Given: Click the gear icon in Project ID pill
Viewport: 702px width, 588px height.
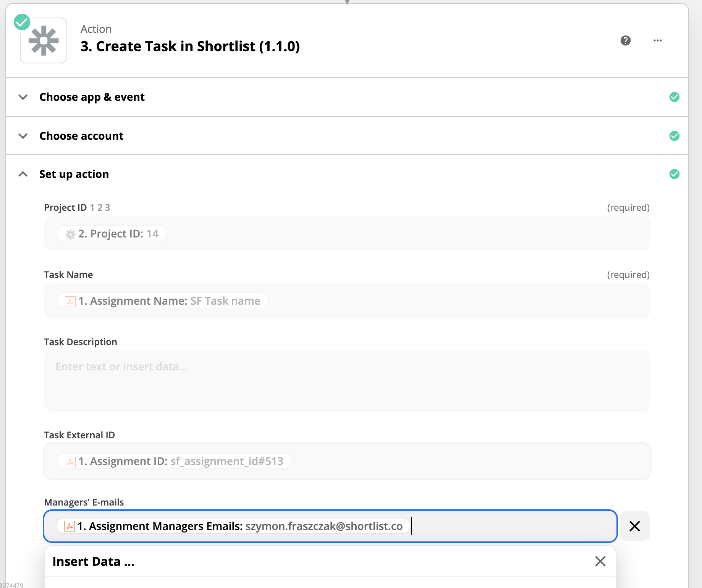Looking at the screenshot, I should 70,234.
